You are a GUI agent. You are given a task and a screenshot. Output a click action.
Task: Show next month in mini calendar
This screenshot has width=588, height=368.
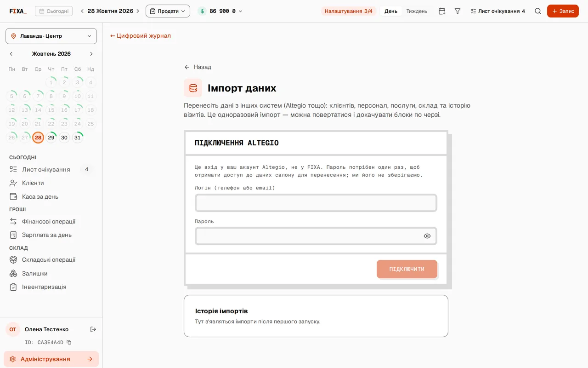91,54
